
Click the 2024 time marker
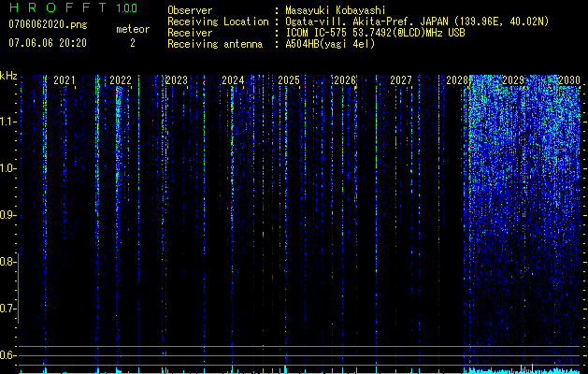click(x=233, y=80)
